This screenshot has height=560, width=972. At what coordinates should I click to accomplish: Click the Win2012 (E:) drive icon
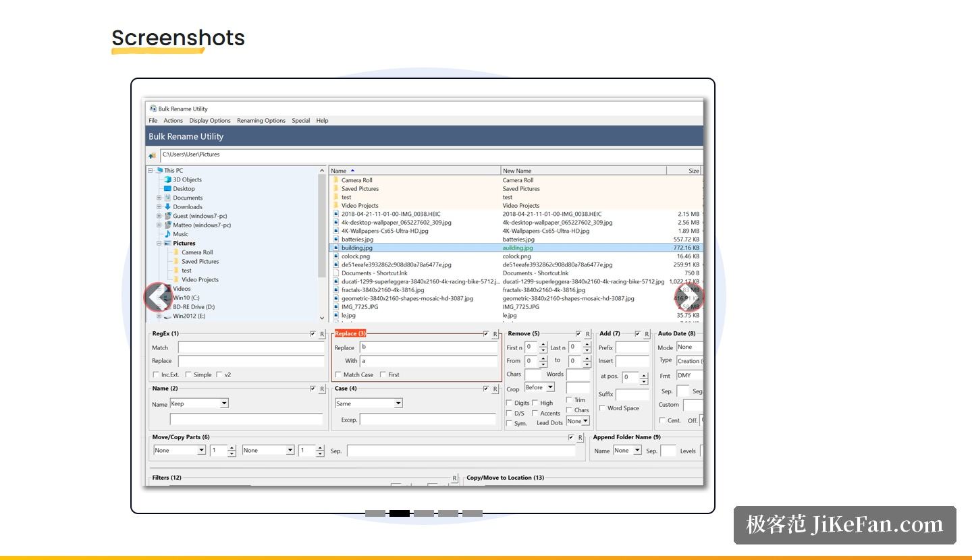167,316
